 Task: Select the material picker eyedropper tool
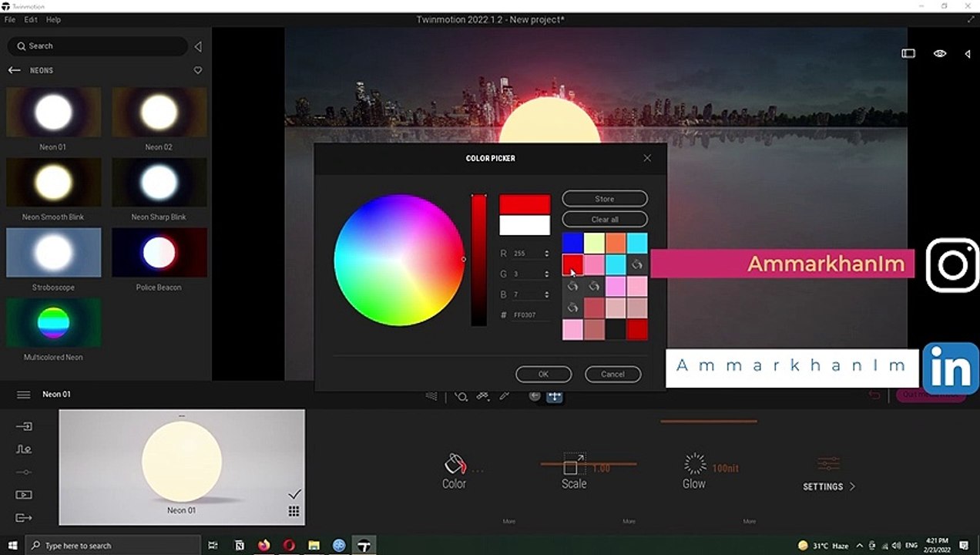click(x=505, y=395)
